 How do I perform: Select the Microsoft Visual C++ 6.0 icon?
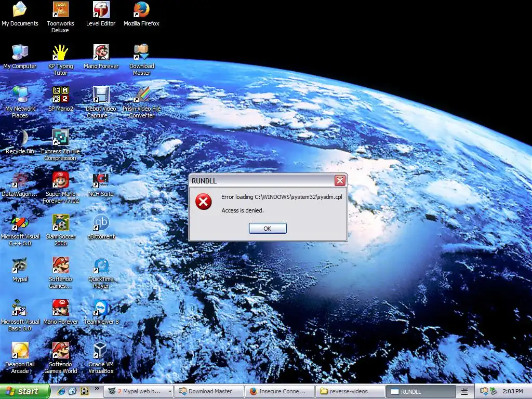tap(20, 231)
